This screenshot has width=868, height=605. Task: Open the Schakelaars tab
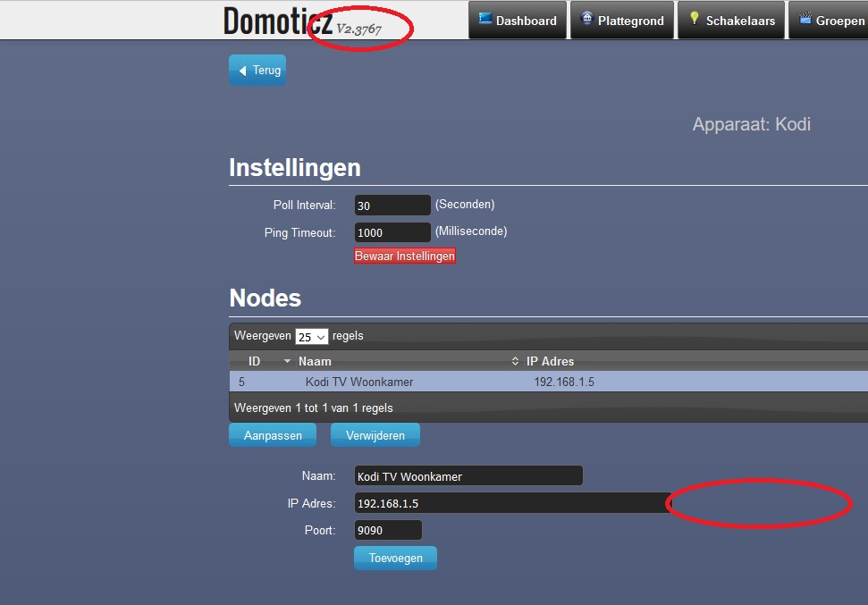click(x=731, y=20)
